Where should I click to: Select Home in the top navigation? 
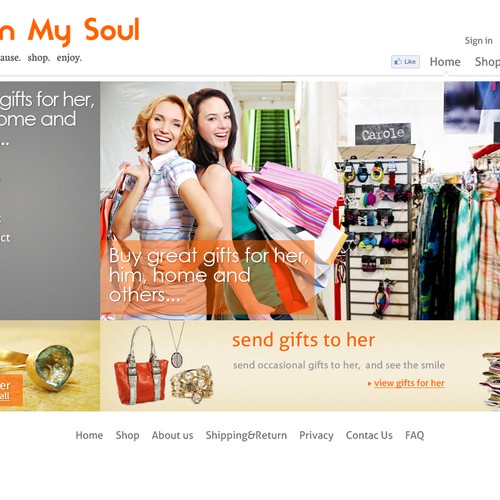(x=445, y=62)
